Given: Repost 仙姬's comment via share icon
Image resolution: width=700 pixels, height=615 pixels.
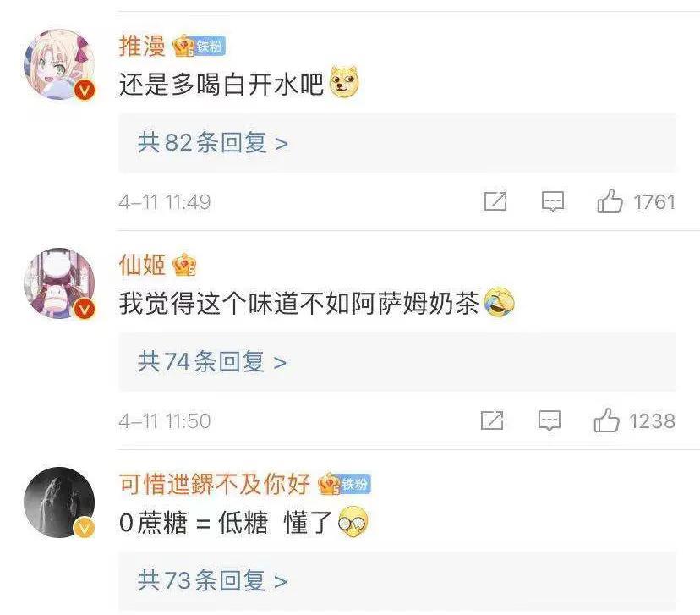Looking at the screenshot, I should (492, 420).
